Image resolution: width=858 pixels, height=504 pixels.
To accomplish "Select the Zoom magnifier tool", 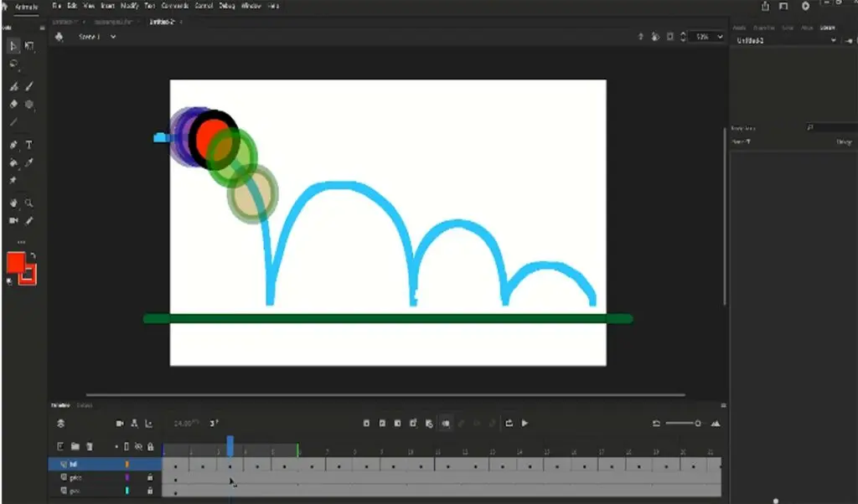I will click(29, 203).
